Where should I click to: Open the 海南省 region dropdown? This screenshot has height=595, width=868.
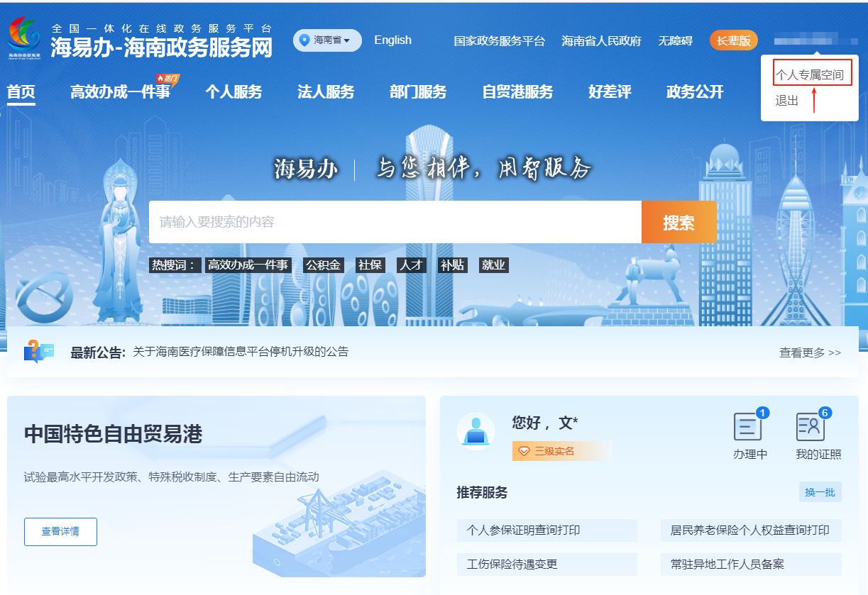(x=327, y=40)
